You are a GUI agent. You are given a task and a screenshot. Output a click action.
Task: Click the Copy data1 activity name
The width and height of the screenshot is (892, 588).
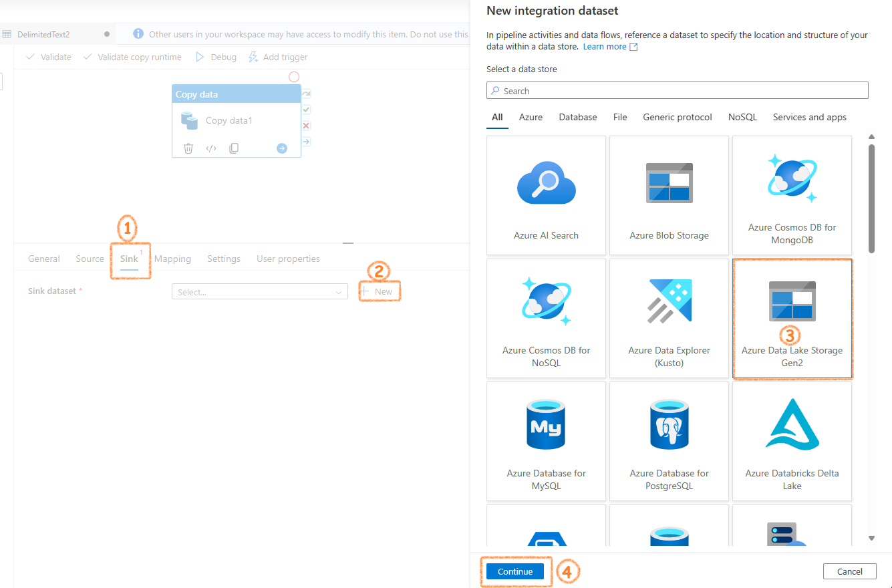(x=229, y=121)
